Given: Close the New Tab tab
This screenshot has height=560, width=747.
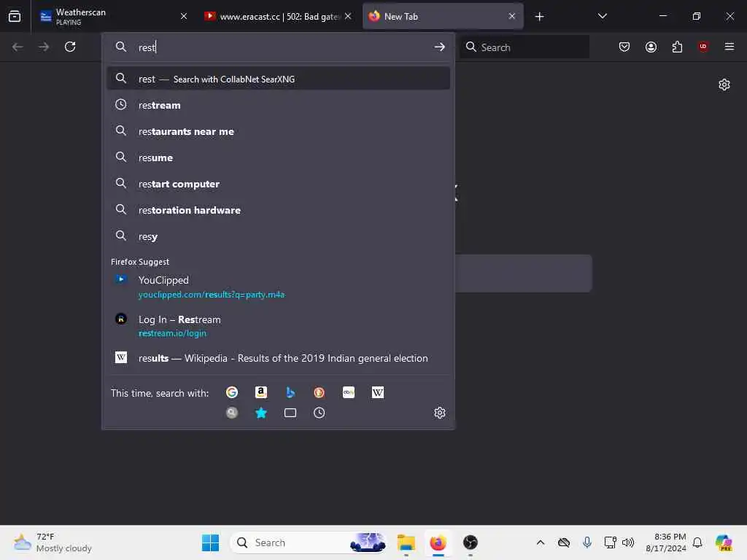Looking at the screenshot, I should [512, 17].
